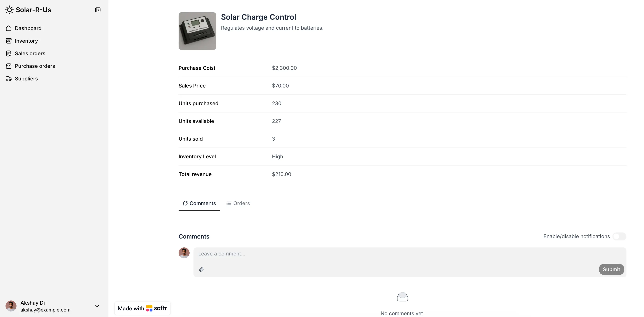This screenshot has height=317, width=644.
Task: Switch to the Orders tab
Action: click(238, 203)
